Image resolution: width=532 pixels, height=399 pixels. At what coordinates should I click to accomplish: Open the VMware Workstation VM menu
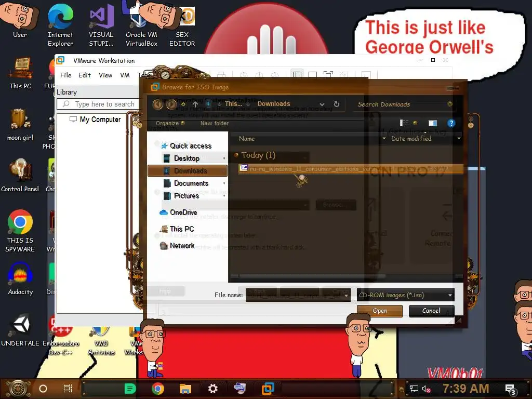pyautogui.click(x=125, y=75)
